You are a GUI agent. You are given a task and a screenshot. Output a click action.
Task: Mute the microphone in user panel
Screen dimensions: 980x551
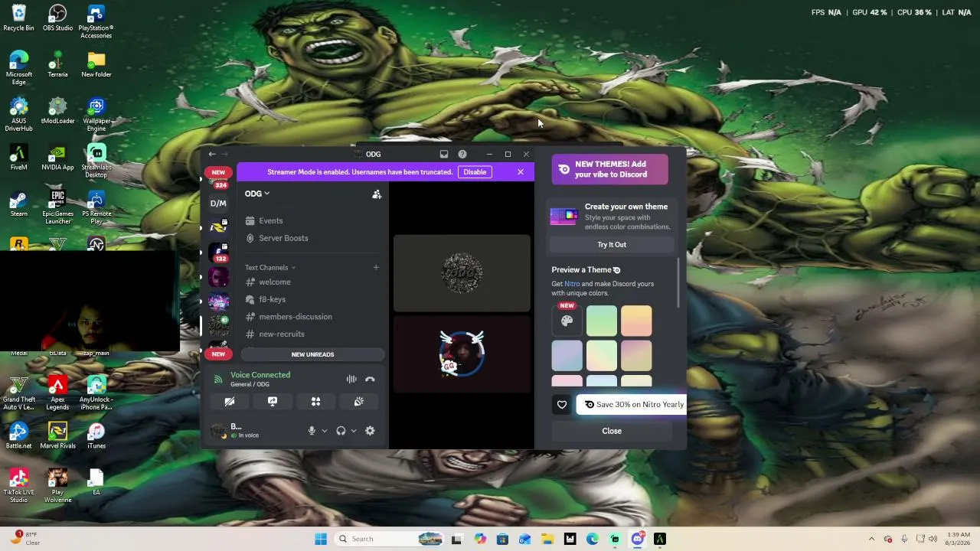(312, 431)
